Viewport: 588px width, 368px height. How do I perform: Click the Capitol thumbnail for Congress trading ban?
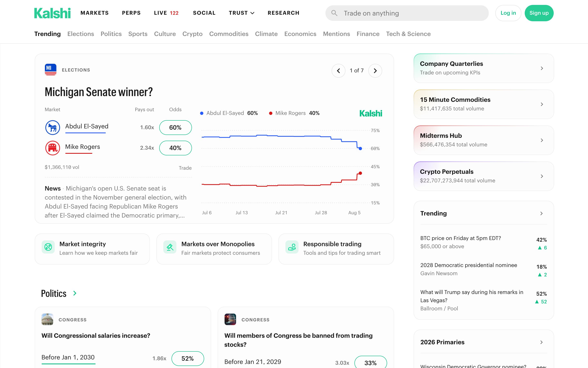(x=230, y=319)
